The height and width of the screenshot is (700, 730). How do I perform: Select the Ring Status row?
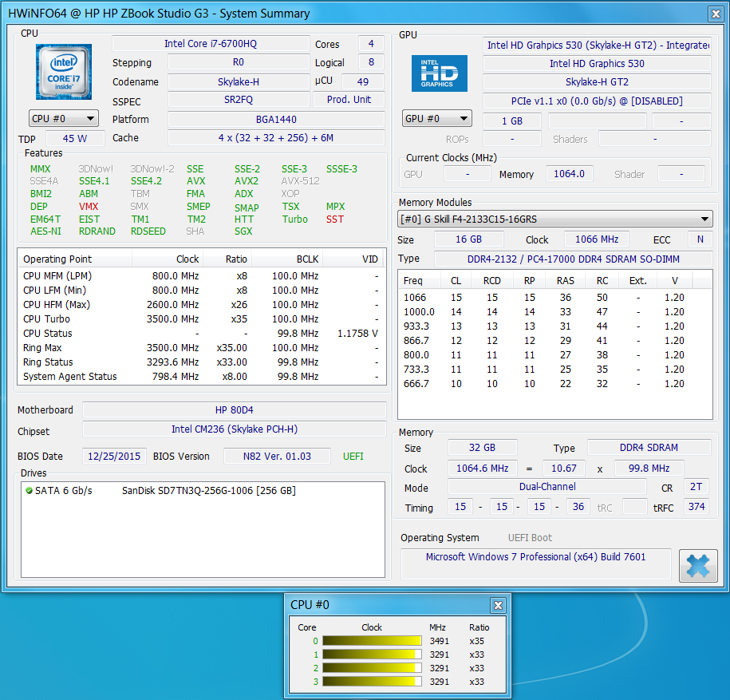(202, 362)
